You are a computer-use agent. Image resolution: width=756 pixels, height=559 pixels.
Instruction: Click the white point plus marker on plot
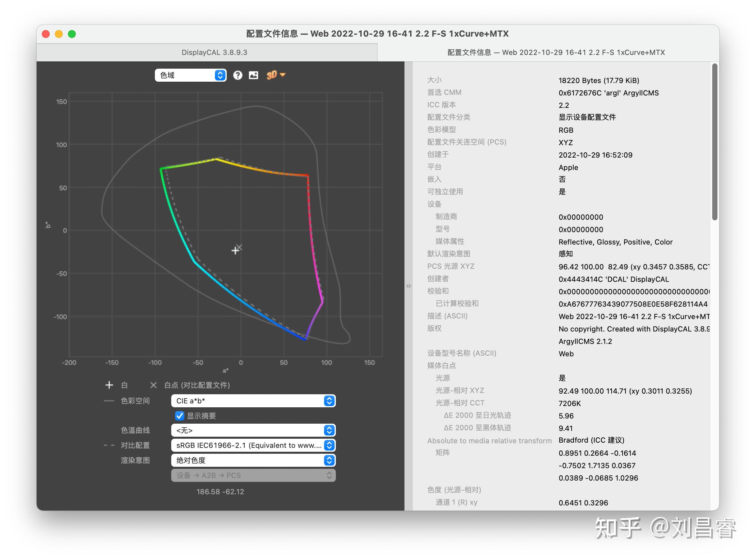point(235,251)
